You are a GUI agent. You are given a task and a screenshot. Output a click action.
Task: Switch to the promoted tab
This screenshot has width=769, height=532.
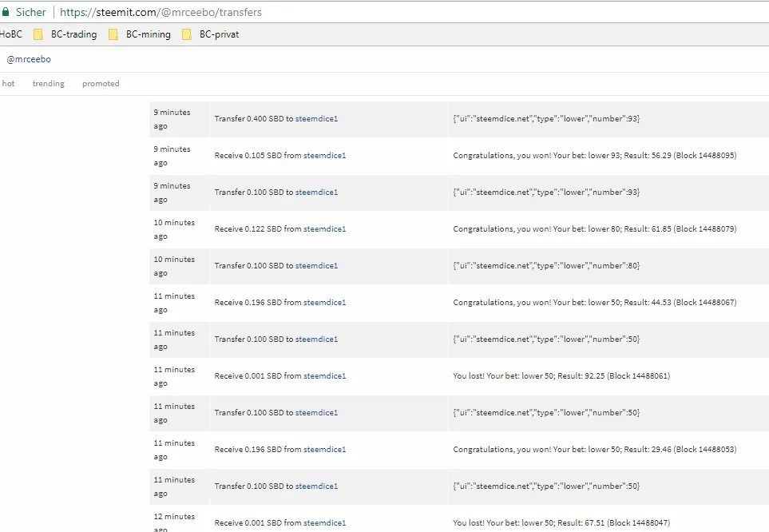[101, 83]
